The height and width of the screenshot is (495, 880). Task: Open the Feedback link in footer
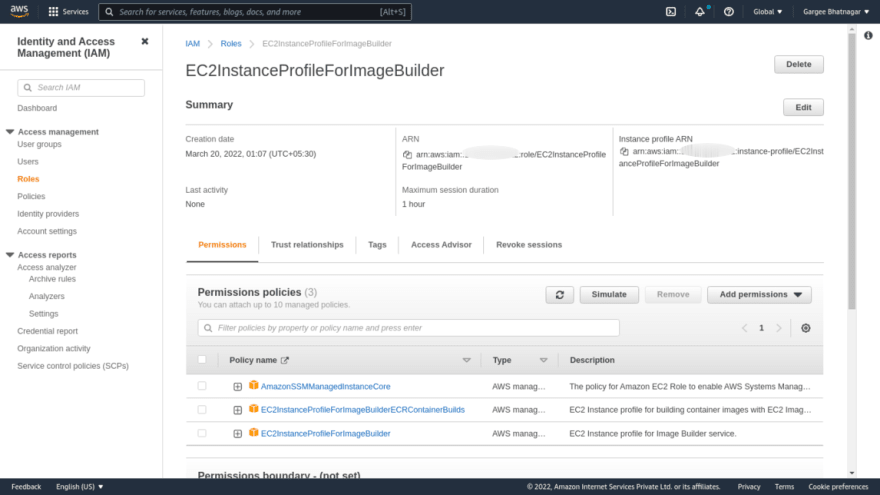coord(26,487)
